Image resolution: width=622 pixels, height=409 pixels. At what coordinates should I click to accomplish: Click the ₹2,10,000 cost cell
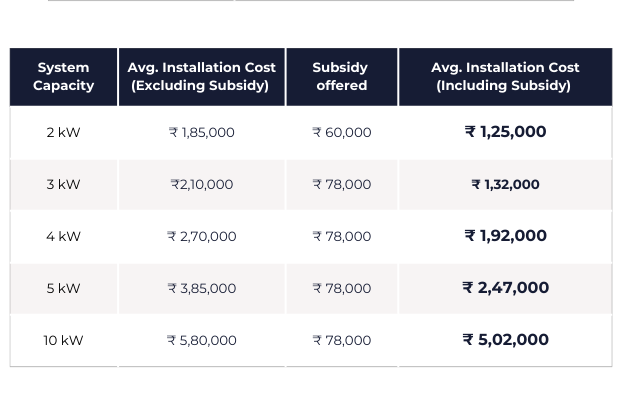[201, 184]
